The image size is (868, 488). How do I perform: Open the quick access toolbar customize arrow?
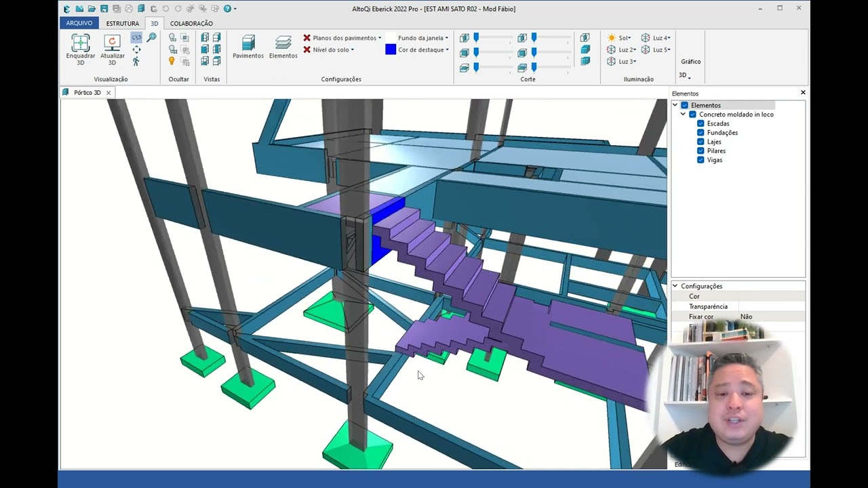[x=235, y=9]
